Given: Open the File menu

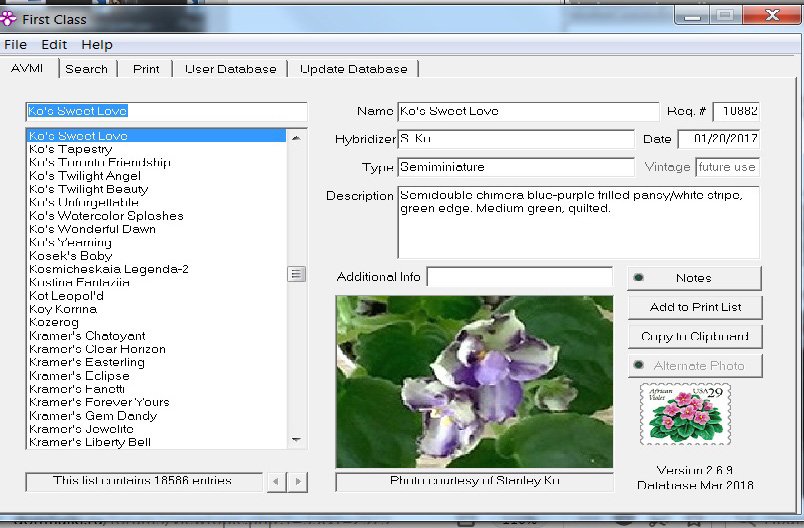Looking at the screenshot, I should pos(15,45).
